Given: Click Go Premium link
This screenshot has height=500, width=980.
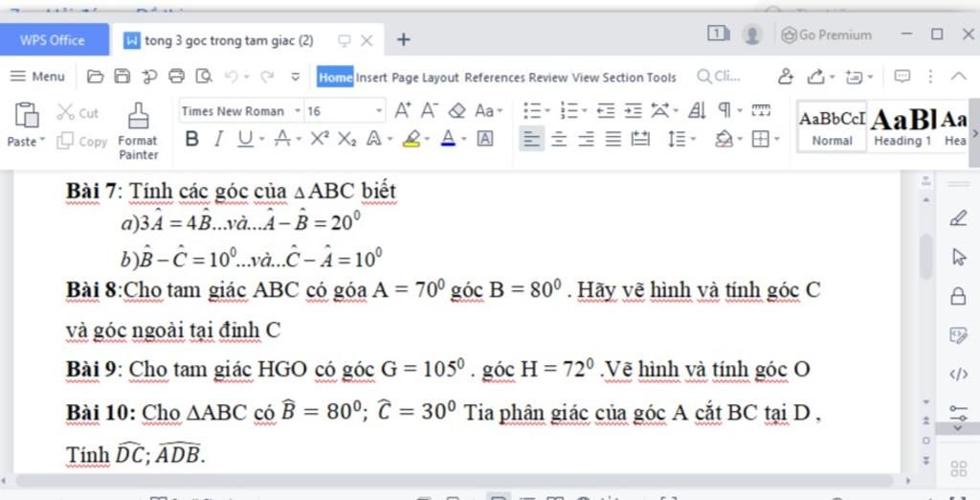Looking at the screenshot, I should (x=828, y=34).
